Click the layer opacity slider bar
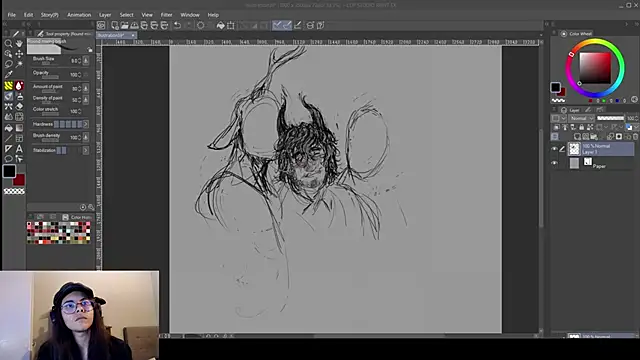Screen dimensions: 640x360 pyautogui.click(x=610, y=118)
